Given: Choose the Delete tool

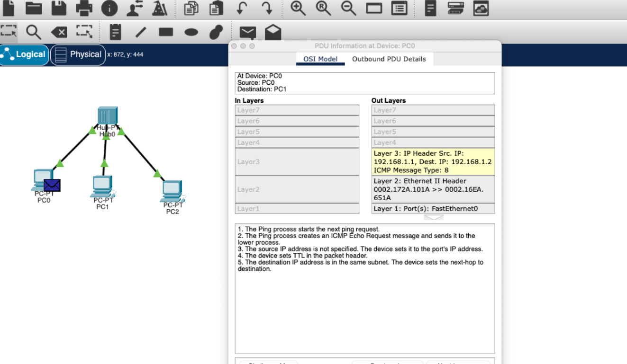Looking at the screenshot, I should (59, 32).
